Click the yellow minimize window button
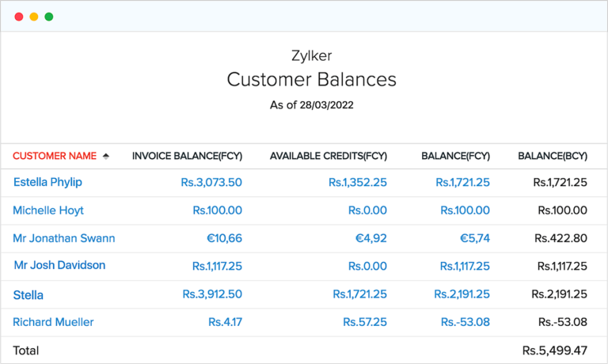 [33, 17]
